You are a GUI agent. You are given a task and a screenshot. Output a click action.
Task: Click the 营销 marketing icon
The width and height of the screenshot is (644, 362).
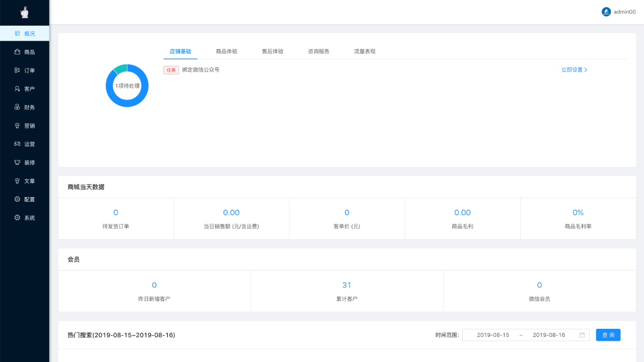17,126
